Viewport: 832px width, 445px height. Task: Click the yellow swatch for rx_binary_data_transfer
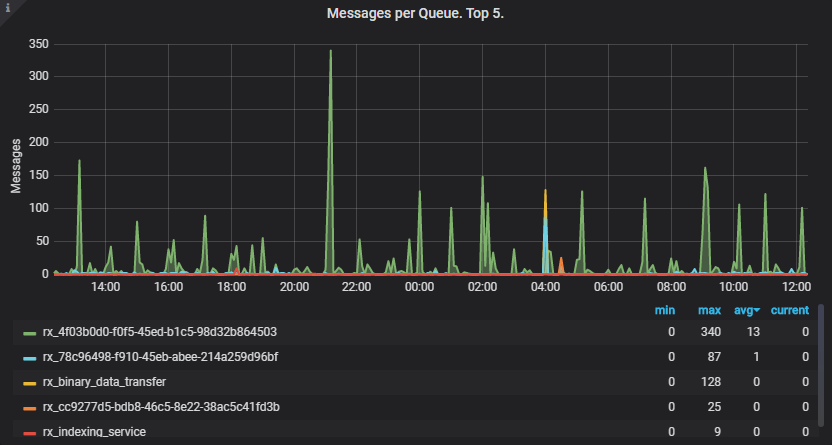[x=29, y=382]
